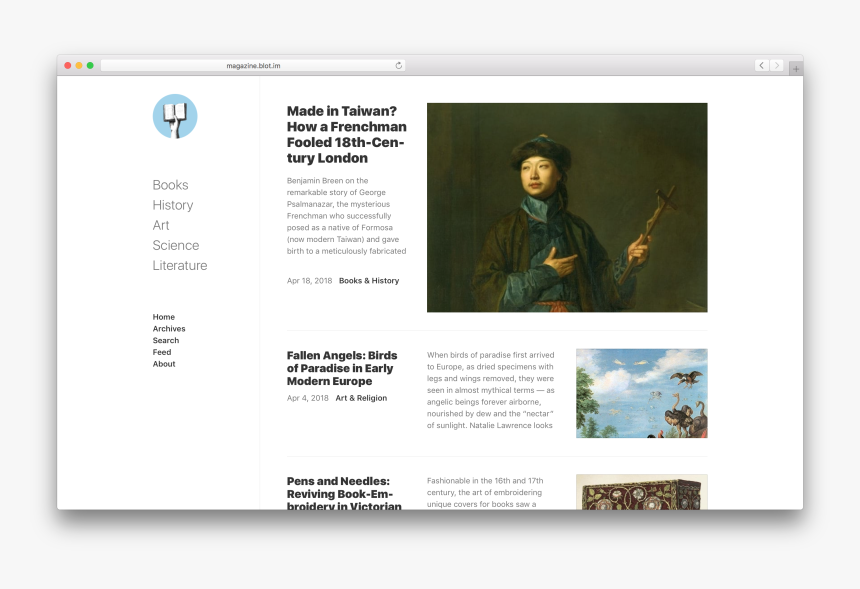Screen dimensions: 860x589
Task: Open the embroidered book cover thumbnail
Action: tap(642, 492)
